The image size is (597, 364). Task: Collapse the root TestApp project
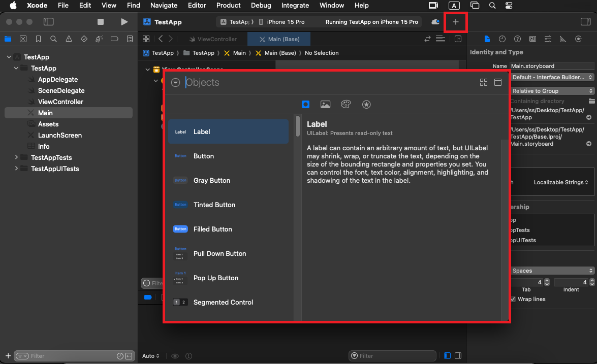point(9,57)
